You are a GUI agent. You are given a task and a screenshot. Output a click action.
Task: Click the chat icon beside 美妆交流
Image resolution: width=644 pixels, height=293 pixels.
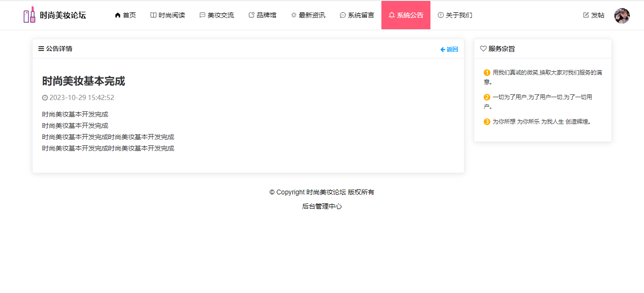tap(202, 15)
